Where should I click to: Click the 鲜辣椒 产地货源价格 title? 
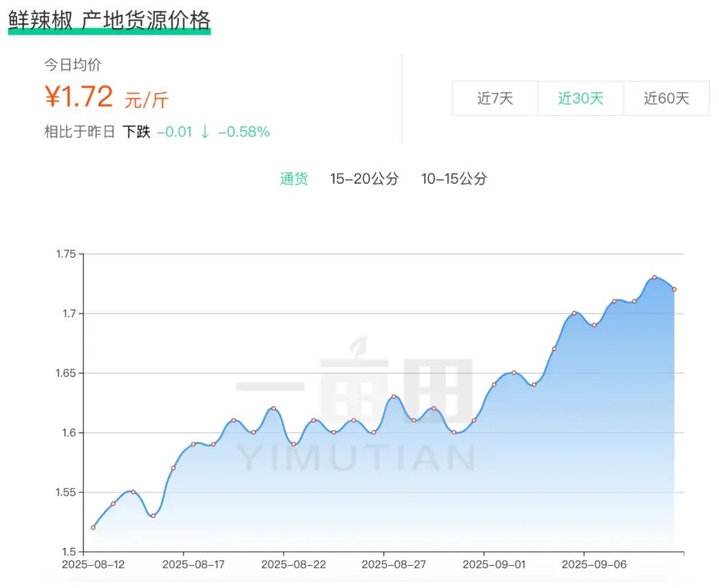[109, 21]
